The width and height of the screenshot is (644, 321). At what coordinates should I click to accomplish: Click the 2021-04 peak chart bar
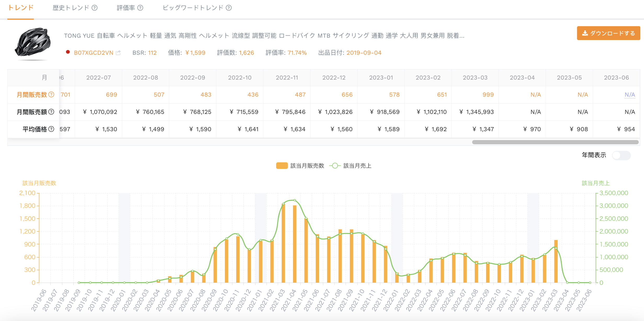point(295,244)
